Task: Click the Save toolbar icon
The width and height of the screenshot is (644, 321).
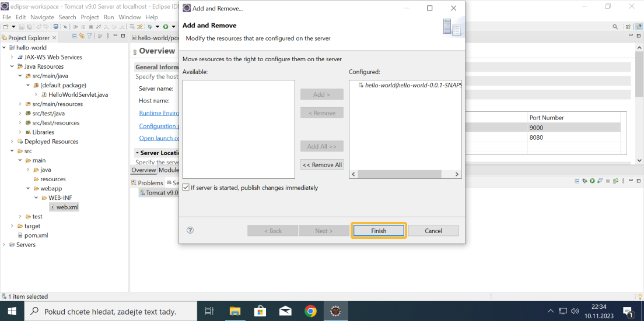Action: coord(22,27)
